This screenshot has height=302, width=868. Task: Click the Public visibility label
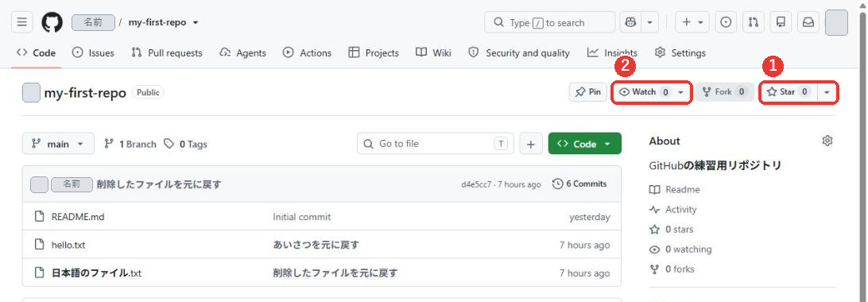148,92
